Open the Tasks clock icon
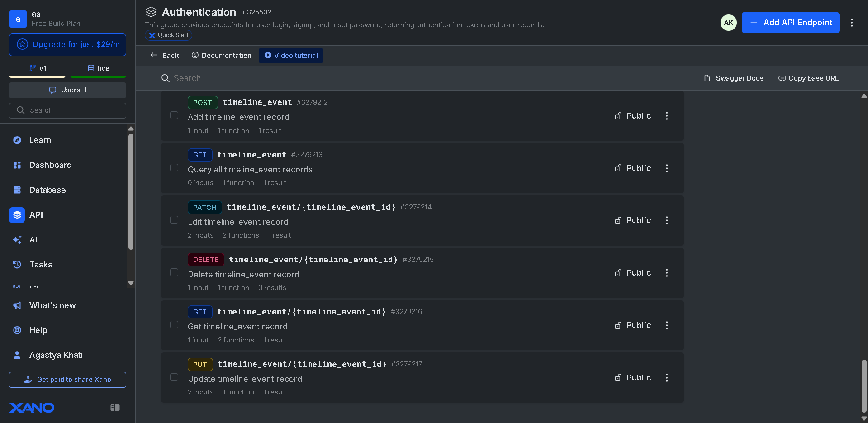The image size is (868, 423). tap(17, 265)
